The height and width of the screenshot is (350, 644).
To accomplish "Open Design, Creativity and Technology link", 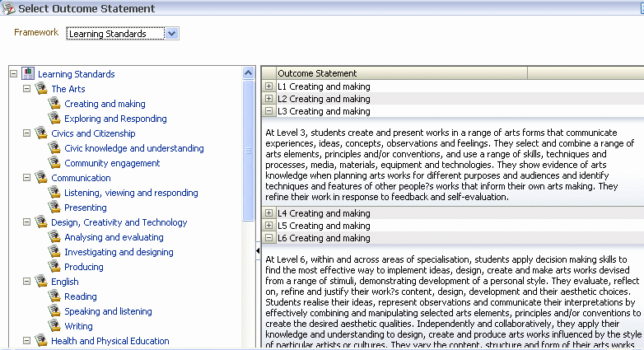I will pyautogui.click(x=119, y=222).
